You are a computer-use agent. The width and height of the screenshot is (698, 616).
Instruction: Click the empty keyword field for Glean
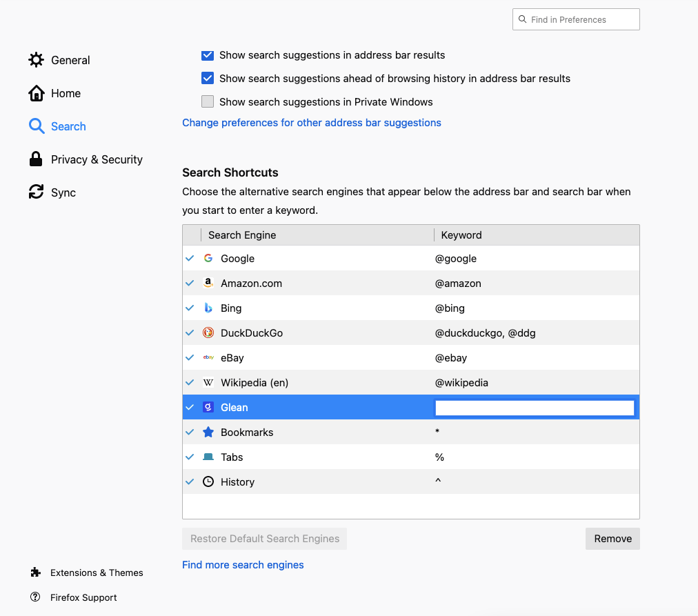pyautogui.click(x=534, y=407)
